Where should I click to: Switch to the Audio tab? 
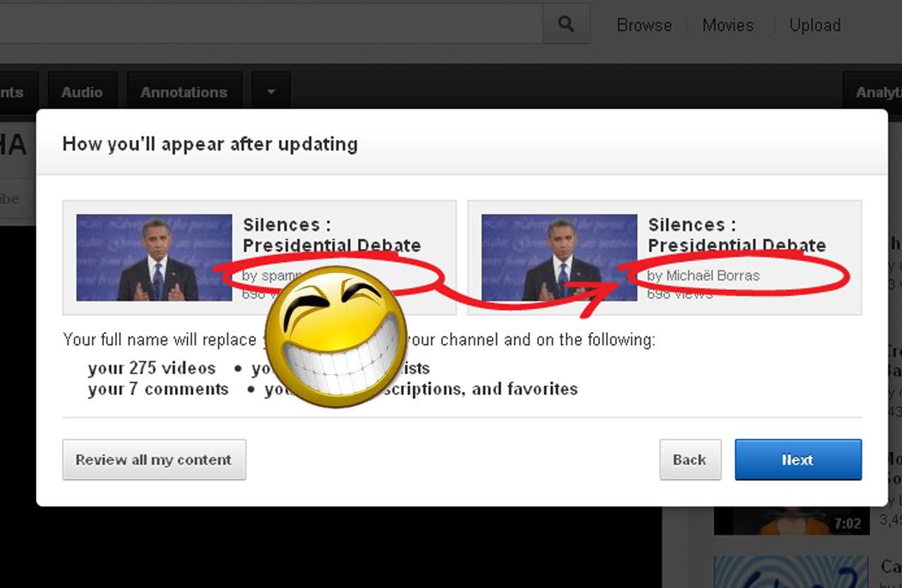click(82, 92)
